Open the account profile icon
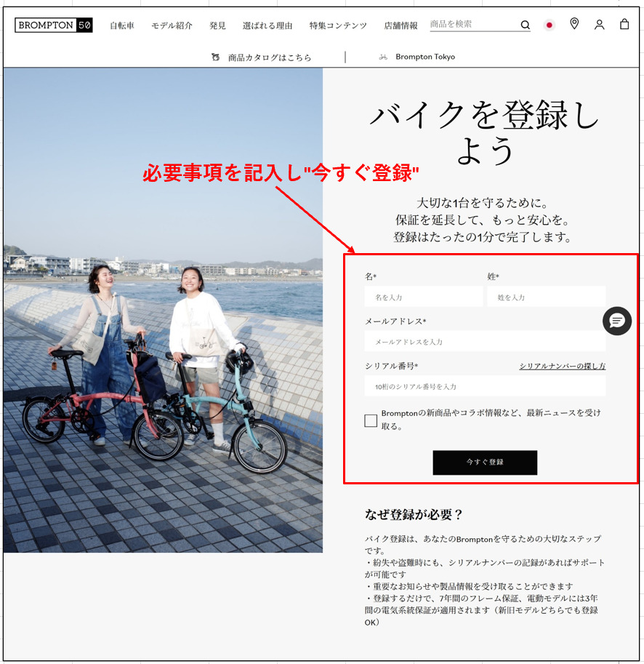Viewport: 644px width, 664px height. (x=599, y=24)
